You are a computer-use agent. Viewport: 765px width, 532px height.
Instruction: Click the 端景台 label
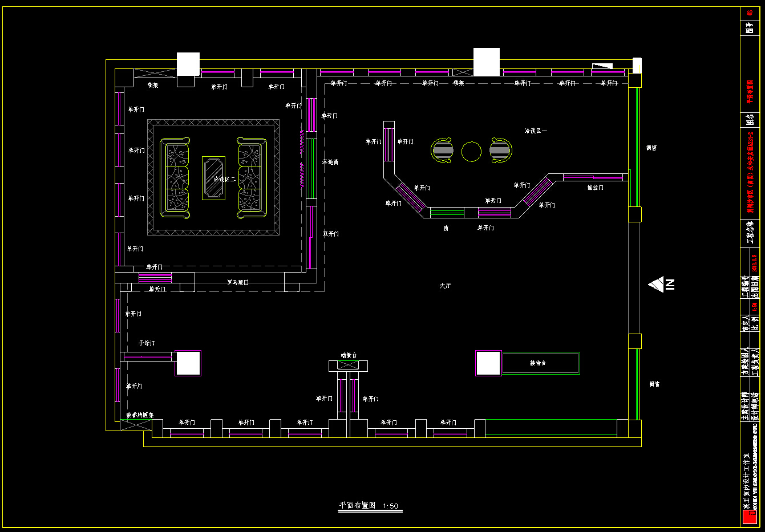[x=349, y=355]
